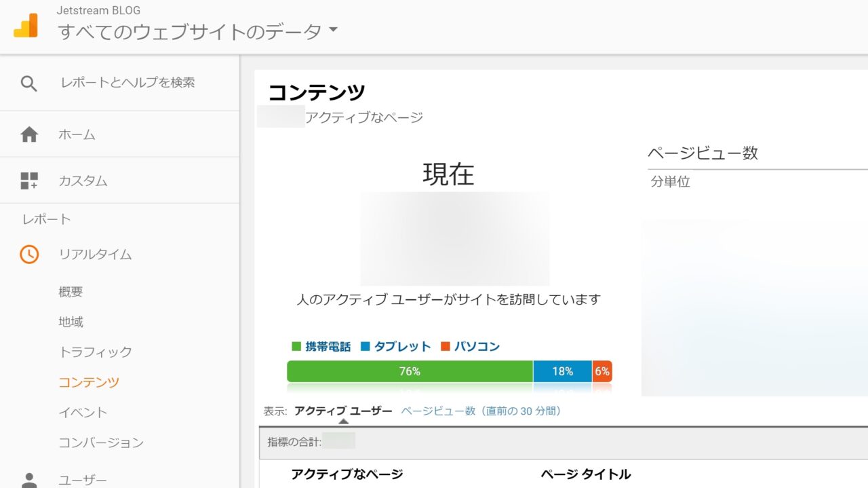Screen dimensions: 868x488
Task: Click the green 76% mobile bar segment
Action: (x=410, y=371)
